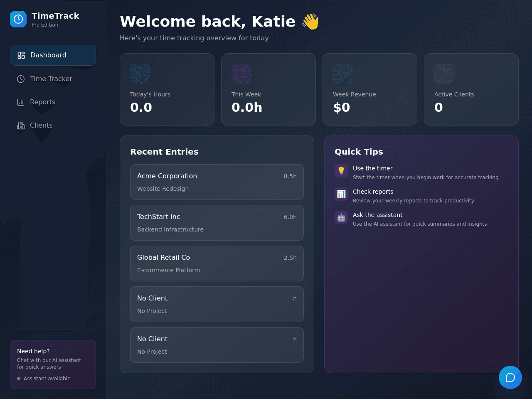Click the This Week card icon
Image resolution: width=532 pixels, height=399 pixels.
(x=241, y=74)
